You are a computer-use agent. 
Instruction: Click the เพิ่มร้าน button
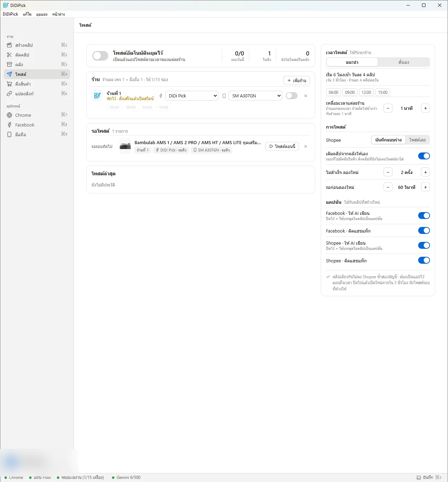click(x=296, y=80)
